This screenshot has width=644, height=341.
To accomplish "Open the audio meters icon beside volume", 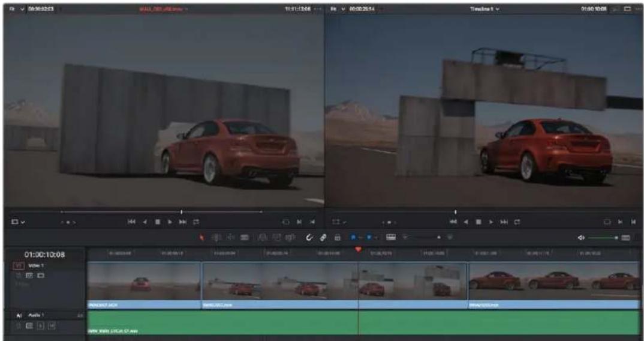I will tap(626, 238).
